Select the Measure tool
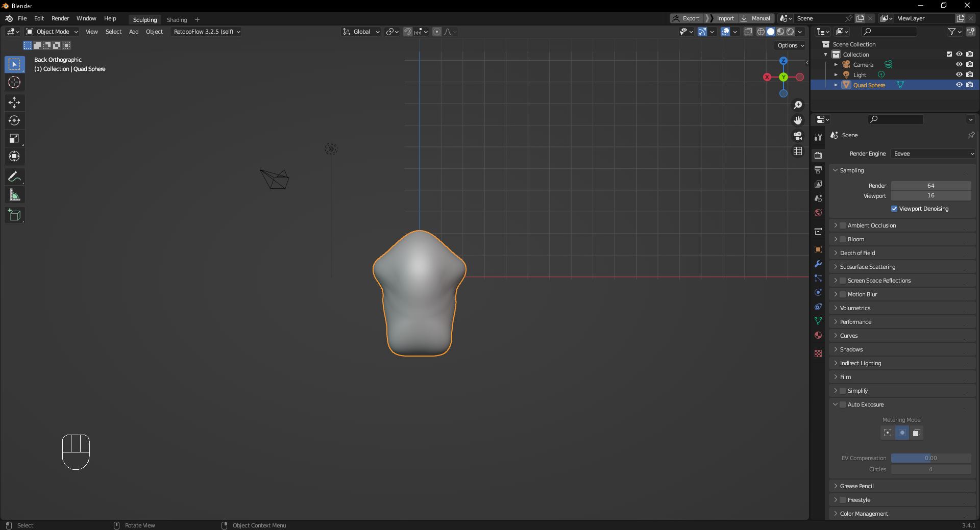This screenshot has width=980, height=530. [14, 195]
